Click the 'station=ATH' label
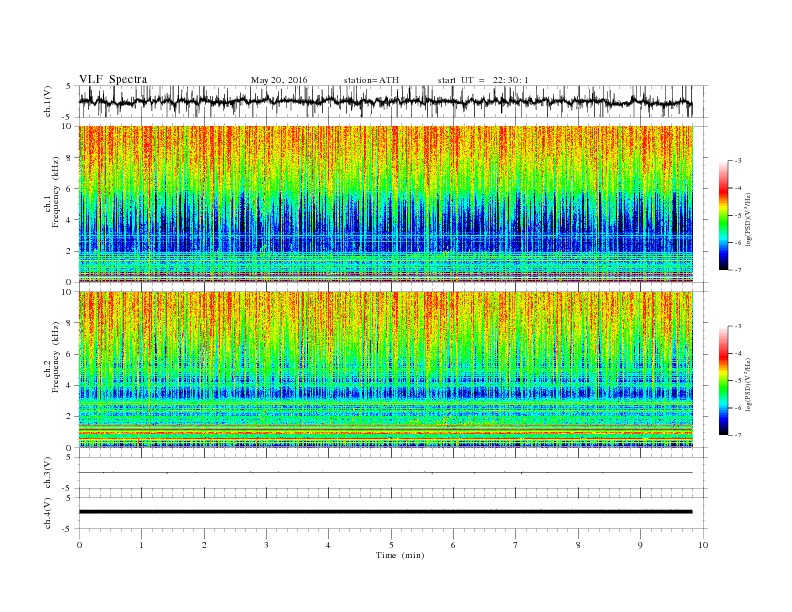The height and width of the screenshot is (612, 792). point(371,80)
